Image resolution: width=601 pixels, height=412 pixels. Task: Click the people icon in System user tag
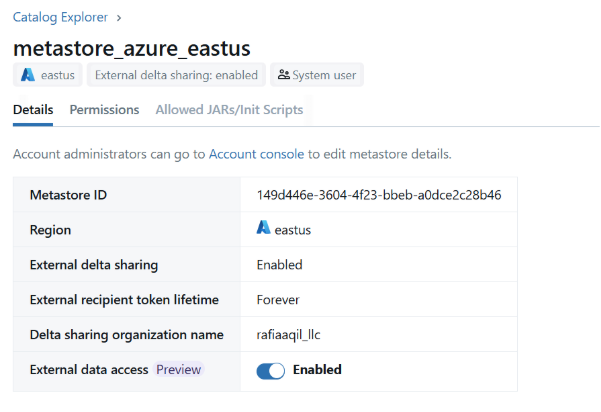[x=283, y=75]
